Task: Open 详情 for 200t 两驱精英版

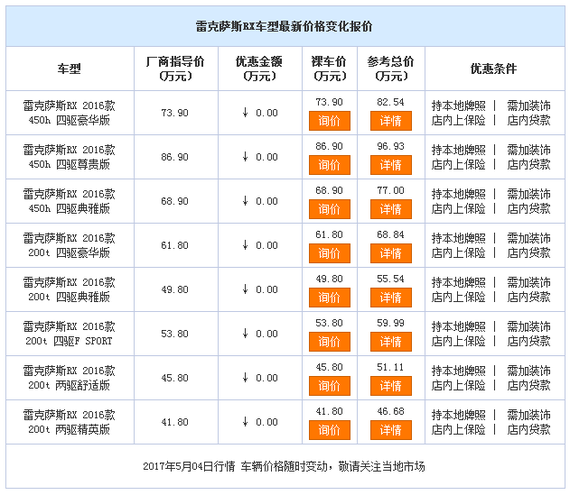Action: (391, 430)
